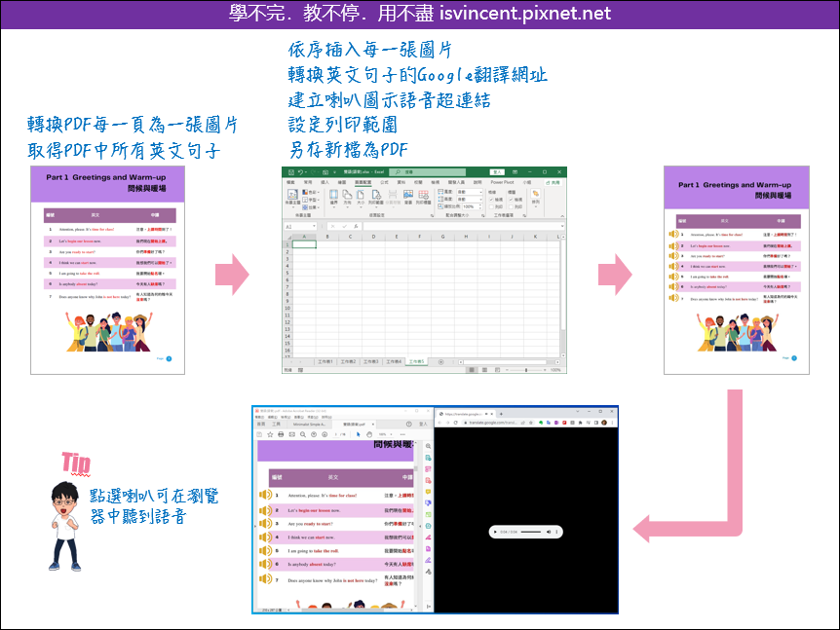
Task: Click the Share (共用) button in Excel
Action: [553, 182]
